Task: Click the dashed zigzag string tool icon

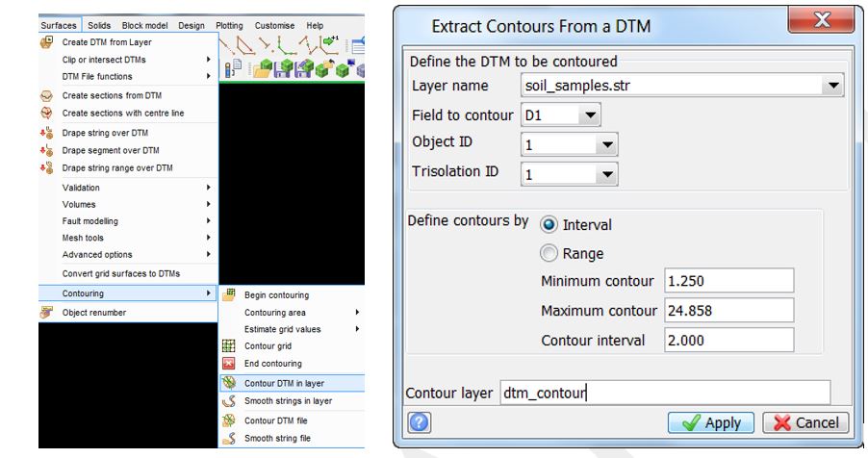Action: point(308,45)
